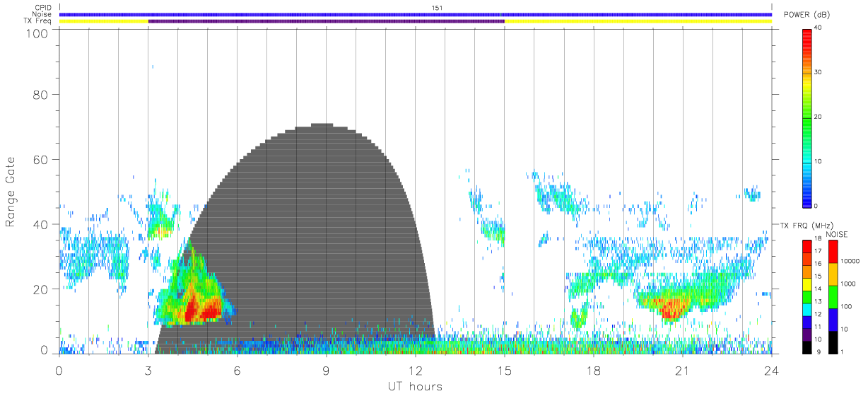Click the purple segment of TX Freq bar
Screen dimensions: 868x401
(326, 21)
